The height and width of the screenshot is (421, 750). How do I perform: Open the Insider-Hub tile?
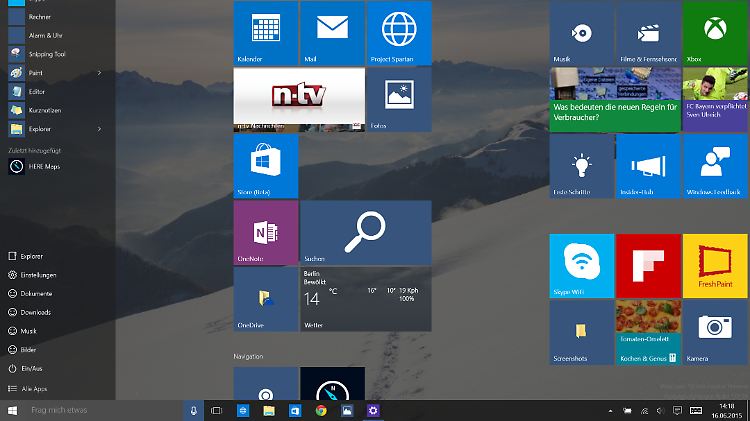(x=648, y=166)
